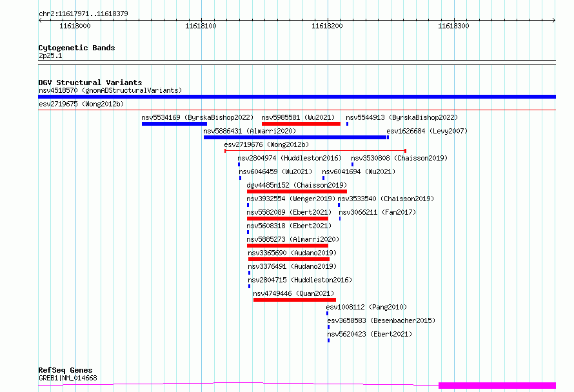Click nsv2804974 (Huddleston2016) label
The width and height of the screenshot is (574, 392).
pos(290,158)
